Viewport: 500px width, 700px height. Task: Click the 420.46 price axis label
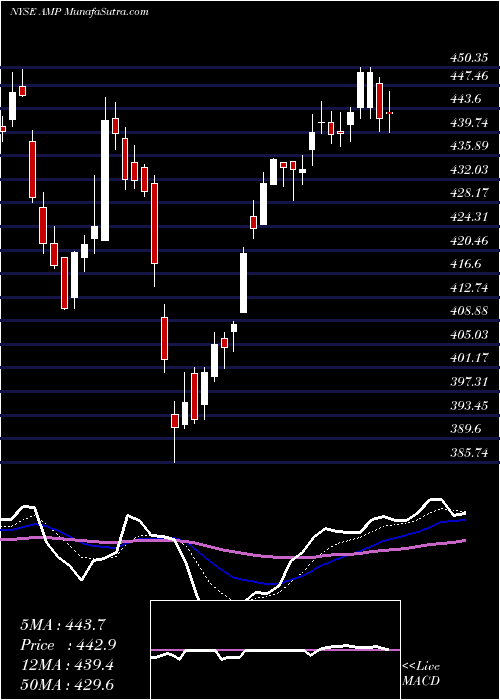click(468, 241)
